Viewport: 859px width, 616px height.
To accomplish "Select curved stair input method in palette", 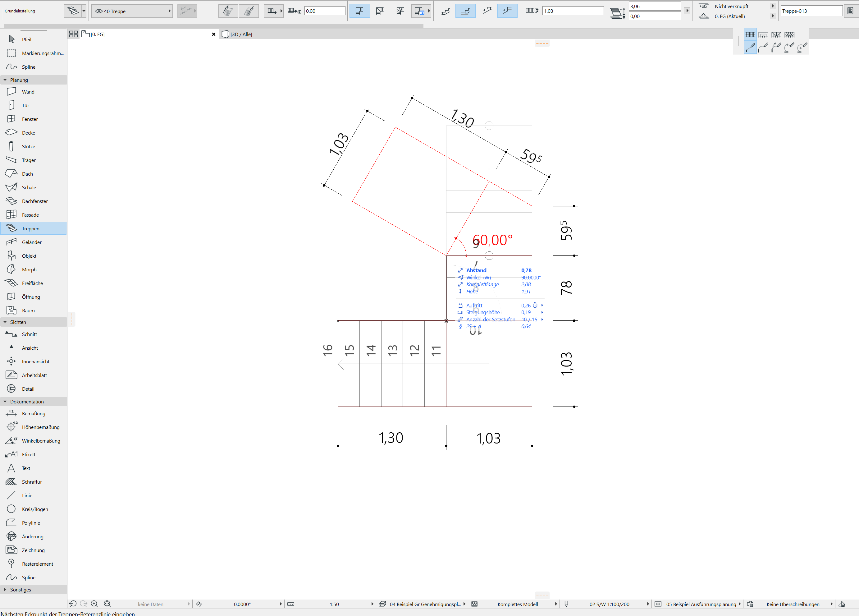I will click(763, 47).
